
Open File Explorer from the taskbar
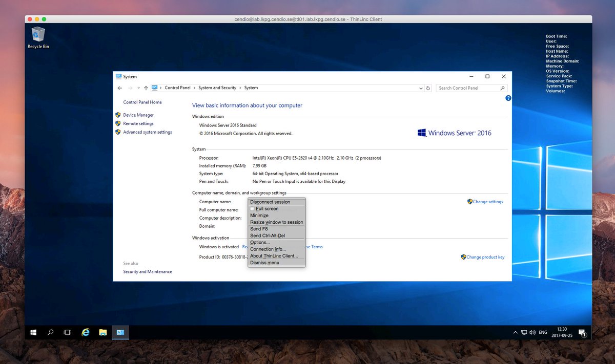(x=102, y=332)
